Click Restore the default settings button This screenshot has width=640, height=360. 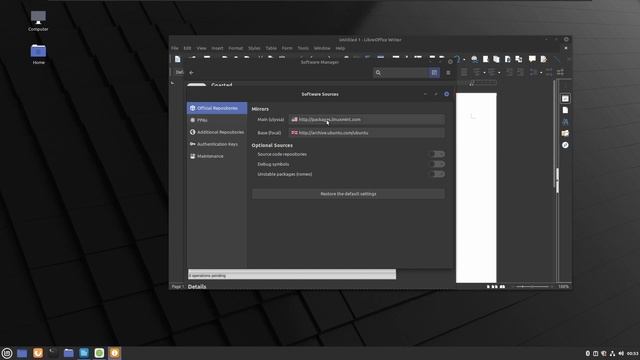(x=348, y=194)
